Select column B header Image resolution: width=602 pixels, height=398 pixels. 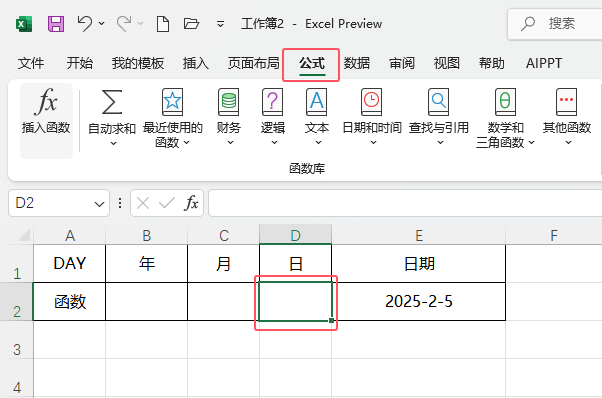pyautogui.click(x=147, y=235)
